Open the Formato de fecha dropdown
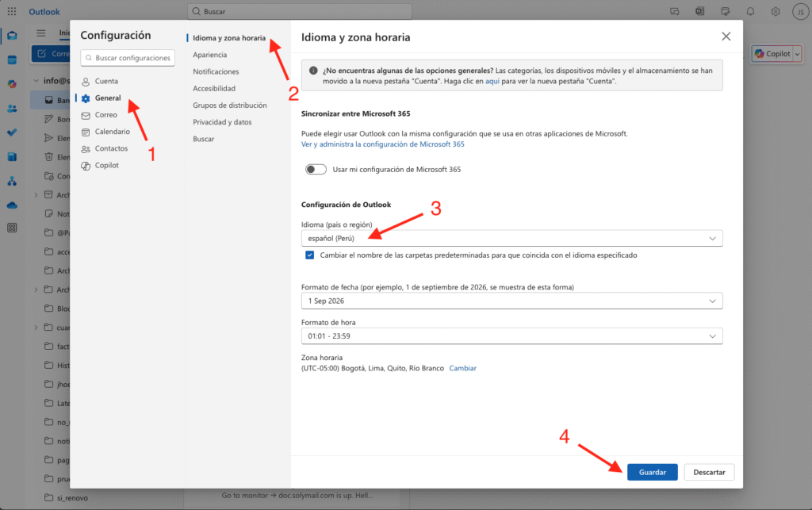This screenshot has height=510, width=812. pos(511,301)
